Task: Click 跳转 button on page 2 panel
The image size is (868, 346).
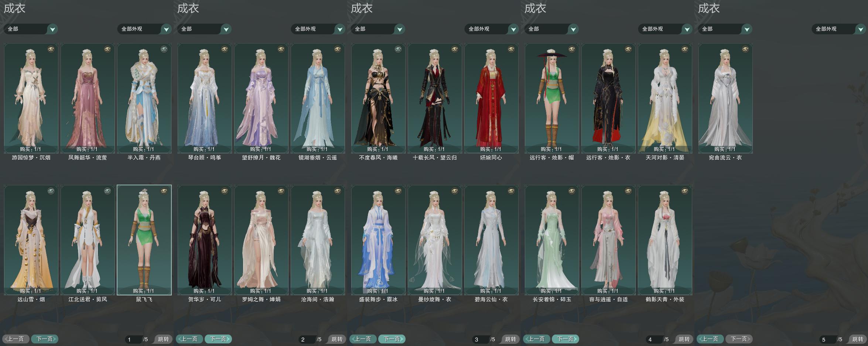Action: (x=337, y=339)
